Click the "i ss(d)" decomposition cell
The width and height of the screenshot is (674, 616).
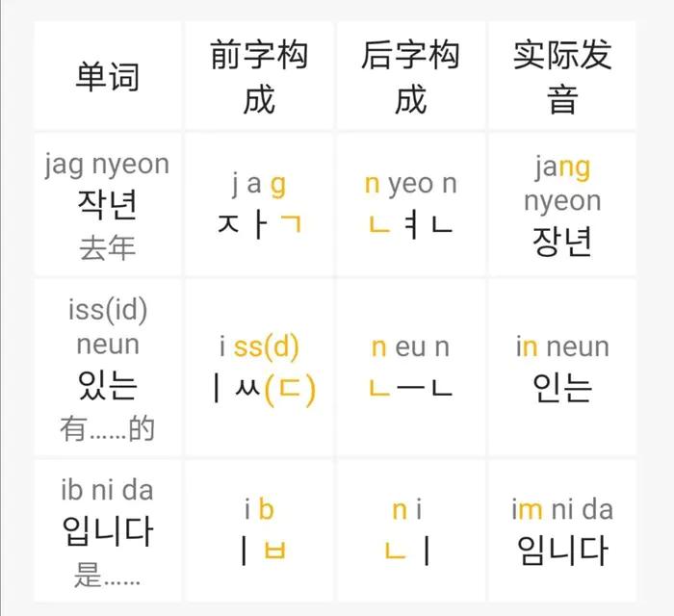[258, 368]
